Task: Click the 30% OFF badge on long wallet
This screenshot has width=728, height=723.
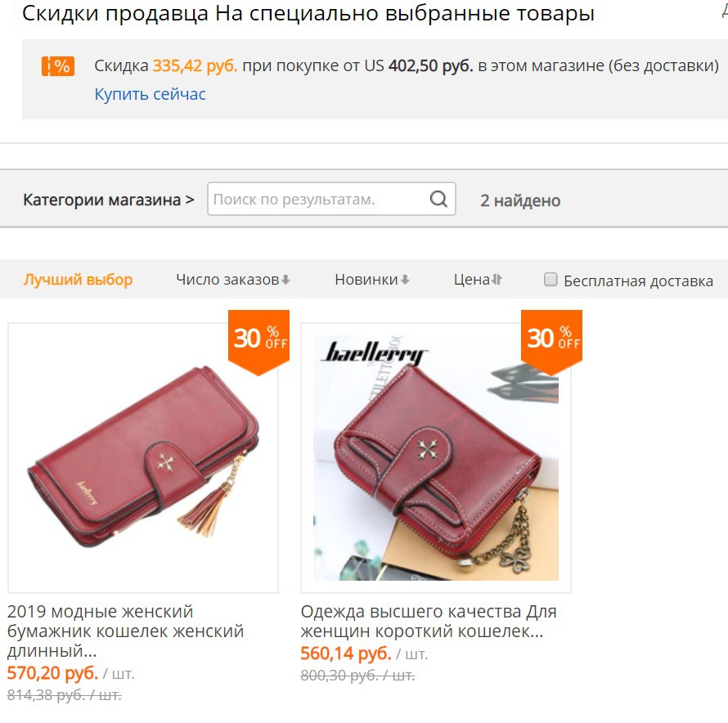Action: (259, 342)
